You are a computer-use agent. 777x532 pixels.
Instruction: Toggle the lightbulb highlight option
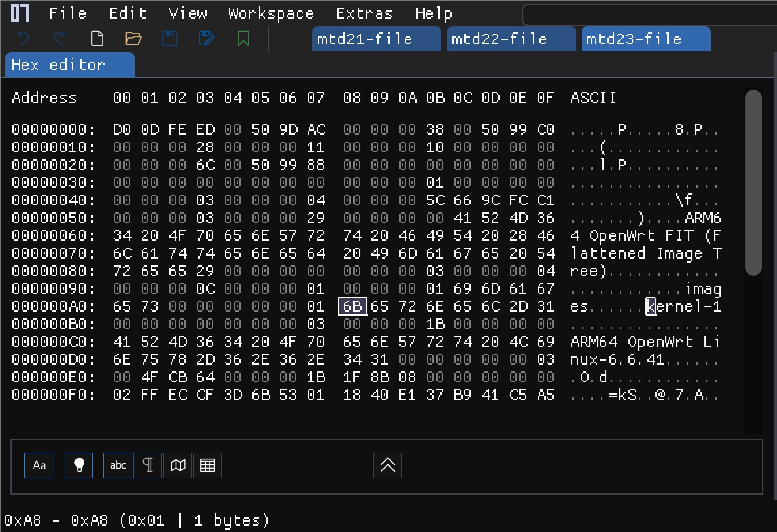click(78, 465)
